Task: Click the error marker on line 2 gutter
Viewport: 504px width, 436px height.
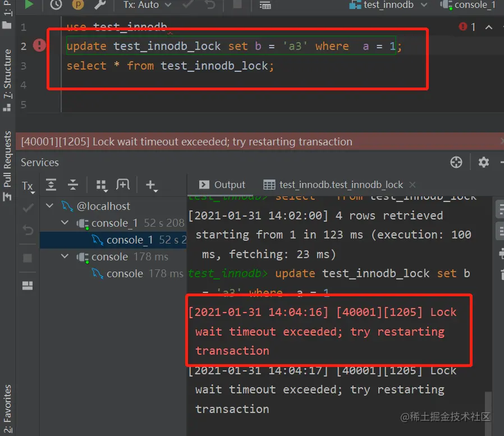Action: pyautogui.click(x=39, y=45)
